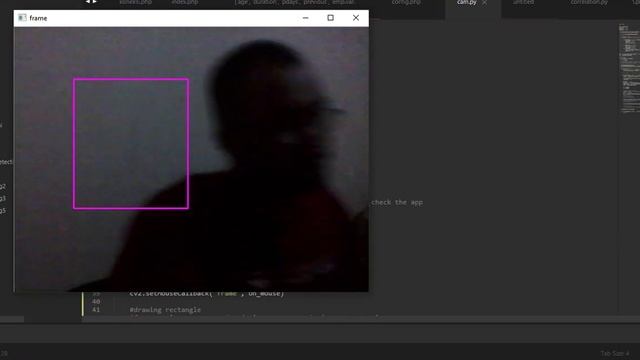Image resolution: width=640 pixels, height=360 pixels.
Task: Click line number 40 in the gutter
Action: click(x=96, y=302)
